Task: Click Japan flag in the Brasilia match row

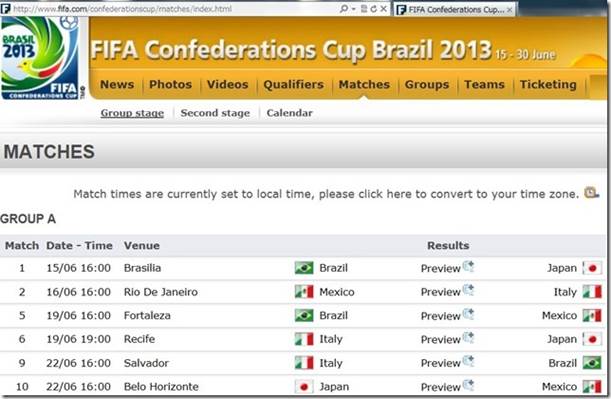Action: pyautogui.click(x=592, y=268)
